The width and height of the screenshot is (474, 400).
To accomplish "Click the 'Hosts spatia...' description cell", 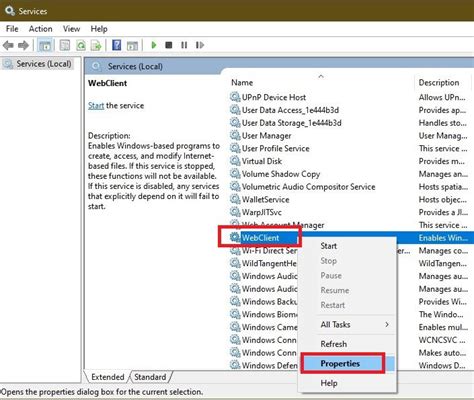I will click(x=443, y=187).
